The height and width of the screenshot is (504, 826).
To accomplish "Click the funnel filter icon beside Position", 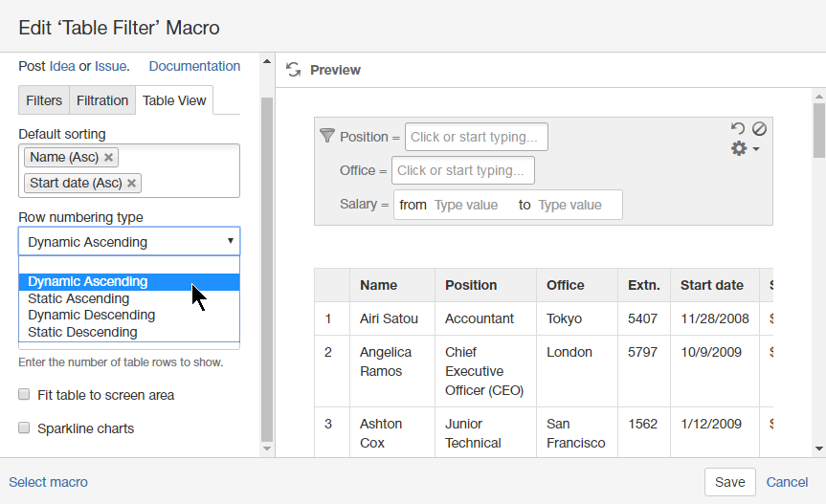I will coord(327,136).
